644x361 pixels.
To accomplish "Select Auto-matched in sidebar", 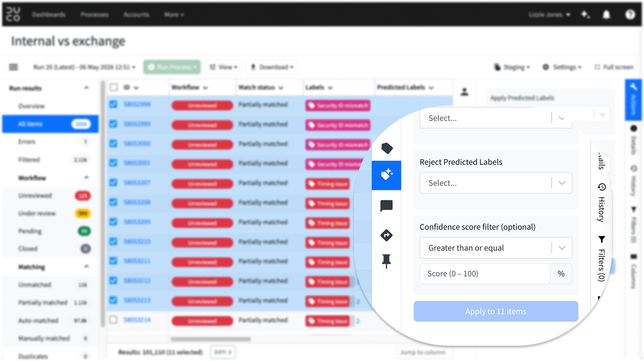I will click(x=50, y=321).
